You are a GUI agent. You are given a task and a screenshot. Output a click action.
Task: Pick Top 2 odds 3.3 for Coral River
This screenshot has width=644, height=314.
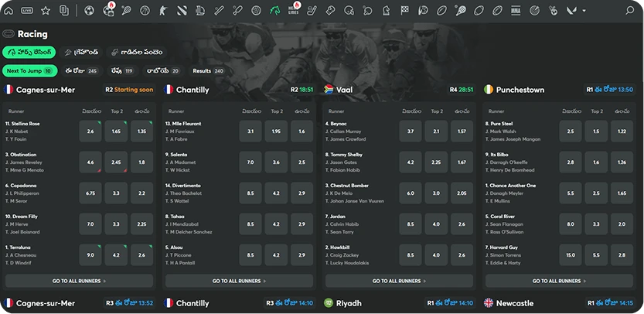tap(596, 224)
